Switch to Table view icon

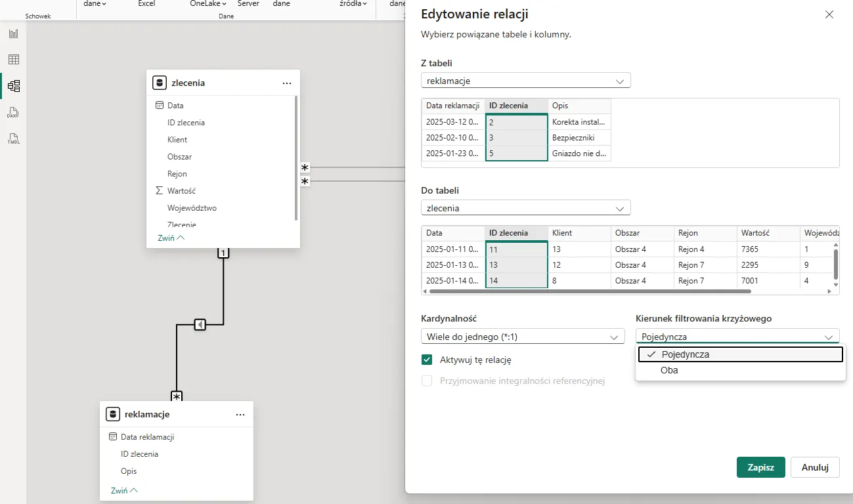[13, 60]
